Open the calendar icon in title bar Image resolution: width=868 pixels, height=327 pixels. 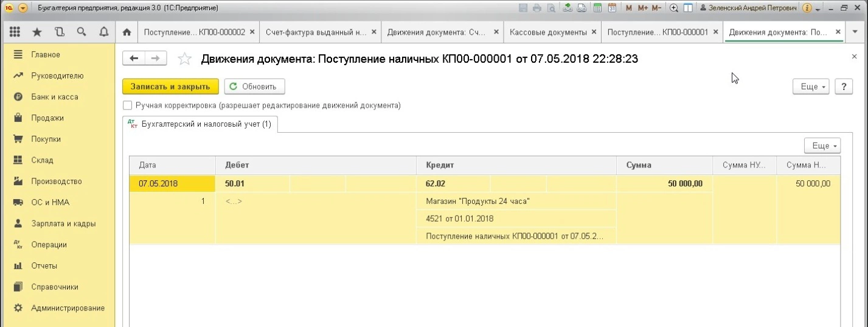(612, 9)
